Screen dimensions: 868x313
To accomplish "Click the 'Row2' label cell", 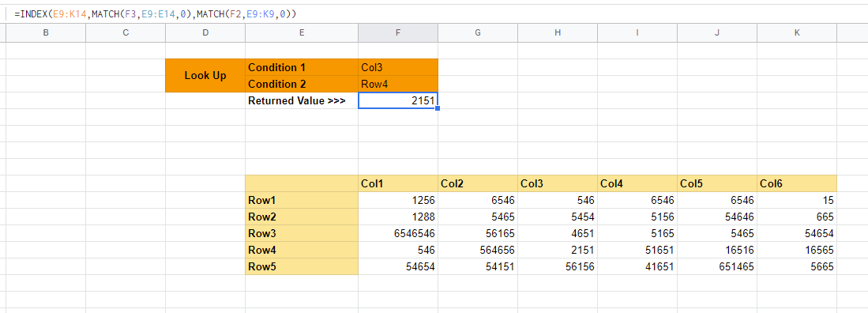I will (302, 217).
